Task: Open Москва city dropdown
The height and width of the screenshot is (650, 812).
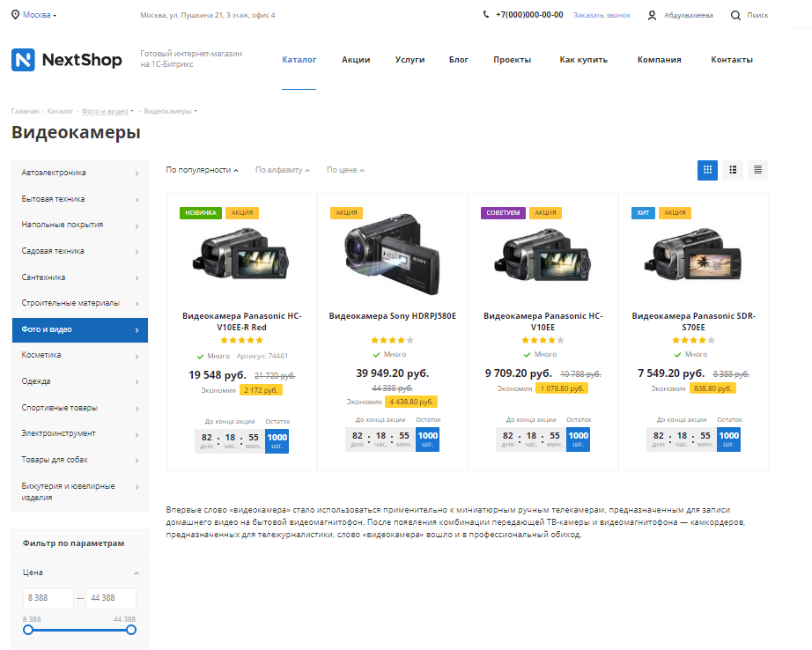Action: click(40, 15)
